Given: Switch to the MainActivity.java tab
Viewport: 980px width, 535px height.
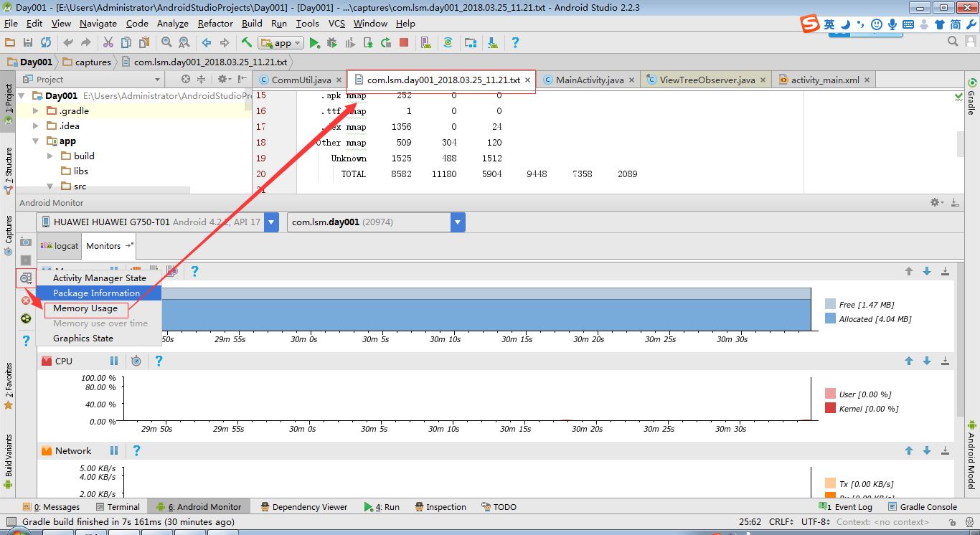Looking at the screenshot, I should pos(589,80).
